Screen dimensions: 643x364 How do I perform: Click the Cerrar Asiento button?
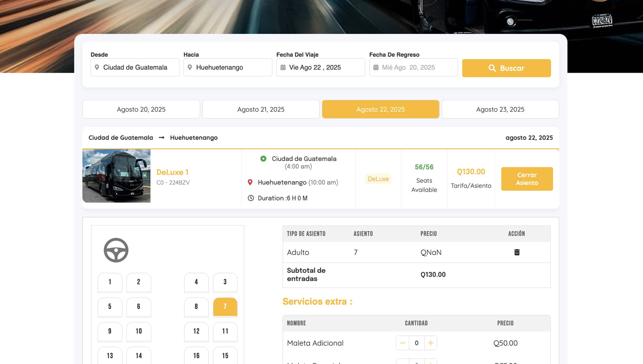pos(527,179)
